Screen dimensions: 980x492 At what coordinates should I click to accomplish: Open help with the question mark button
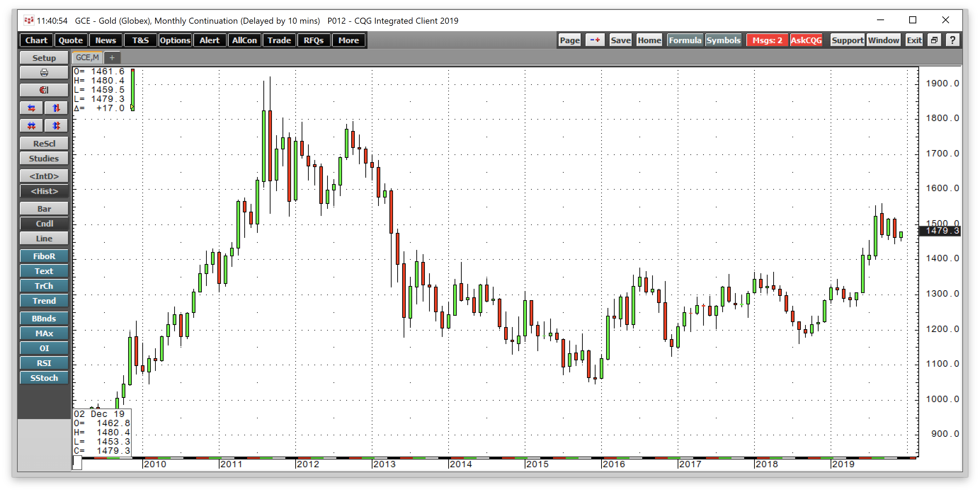click(953, 40)
